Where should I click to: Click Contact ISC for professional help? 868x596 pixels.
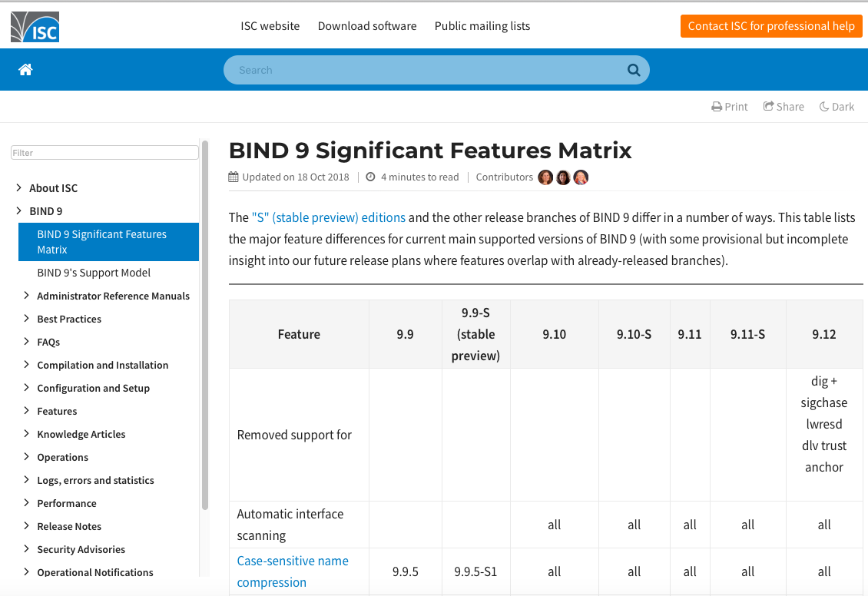(771, 26)
